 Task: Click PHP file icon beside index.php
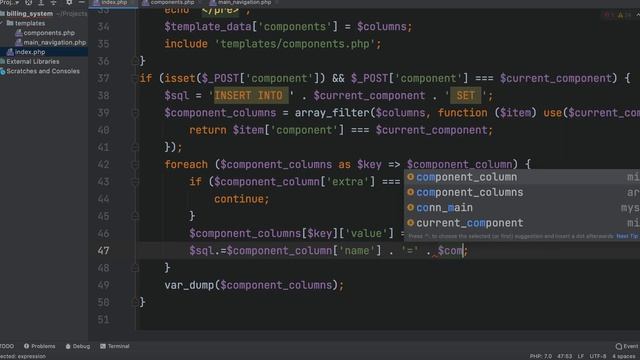(10, 52)
